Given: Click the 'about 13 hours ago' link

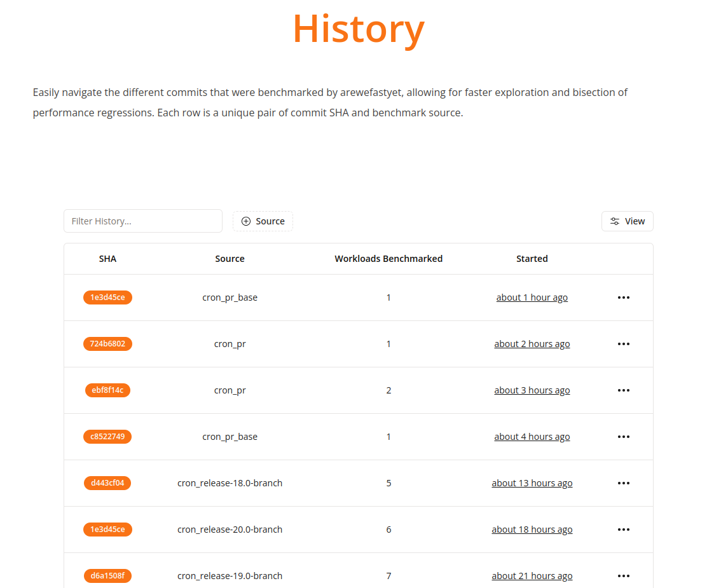Looking at the screenshot, I should 532,483.
